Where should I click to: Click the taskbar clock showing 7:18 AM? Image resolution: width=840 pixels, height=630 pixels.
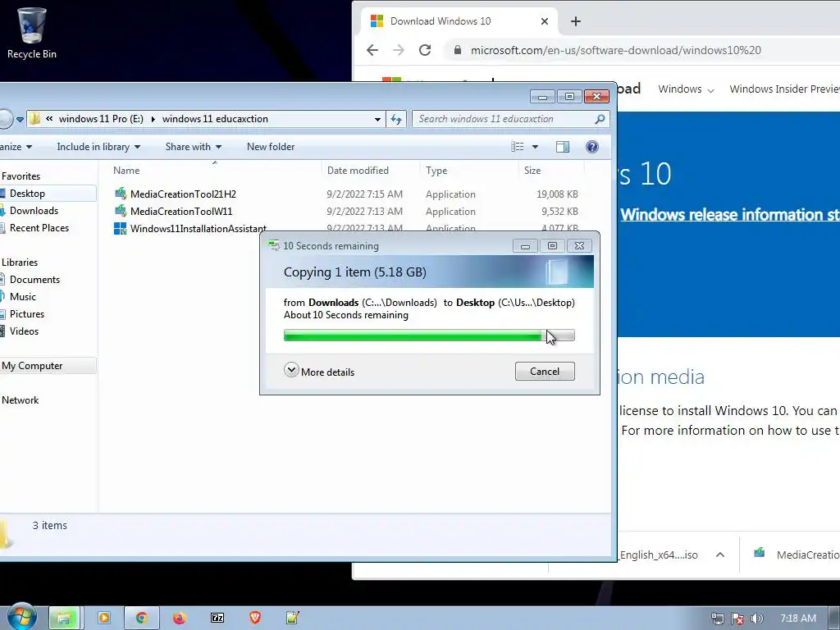click(x=797, y=619)
